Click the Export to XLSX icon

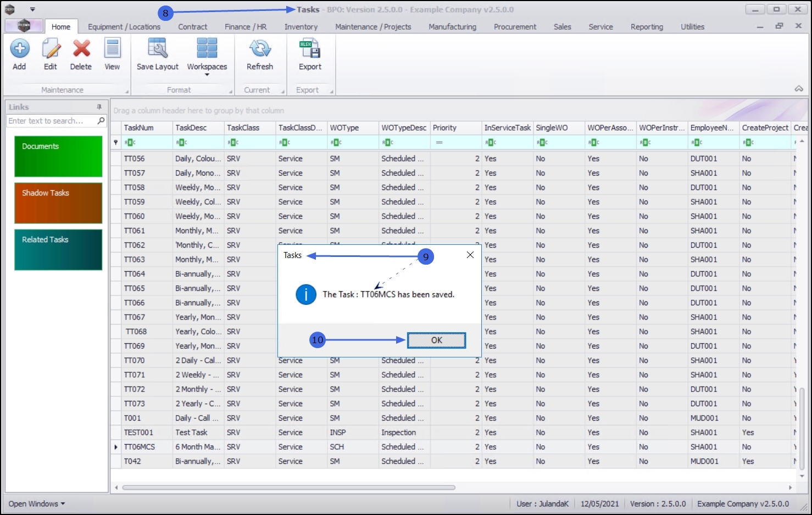(310, 49)
